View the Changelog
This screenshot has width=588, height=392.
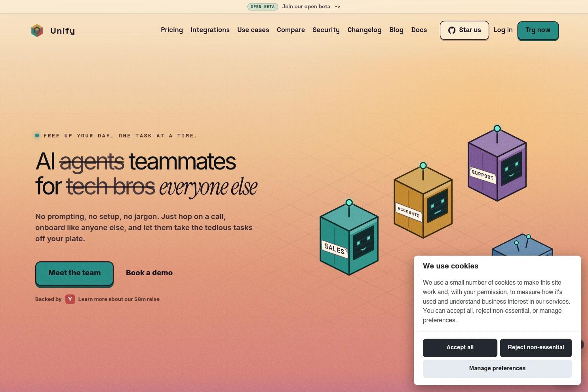[x=364, y=30]
